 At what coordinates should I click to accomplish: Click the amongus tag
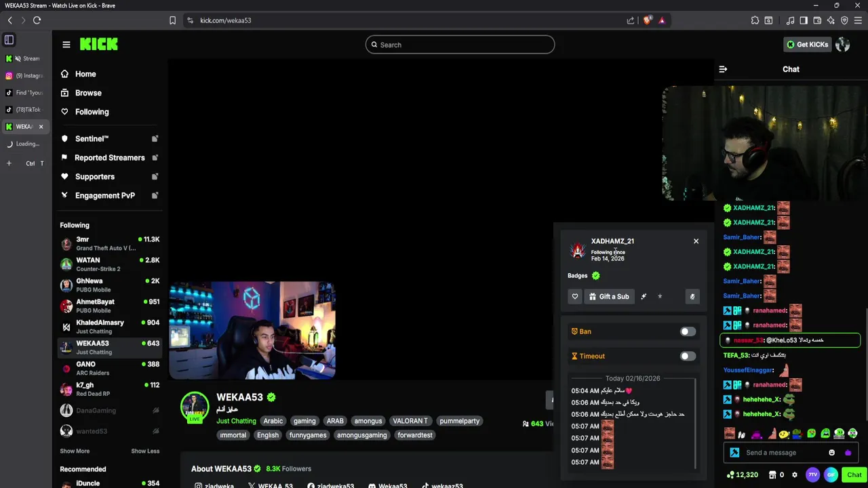(368, 421)
